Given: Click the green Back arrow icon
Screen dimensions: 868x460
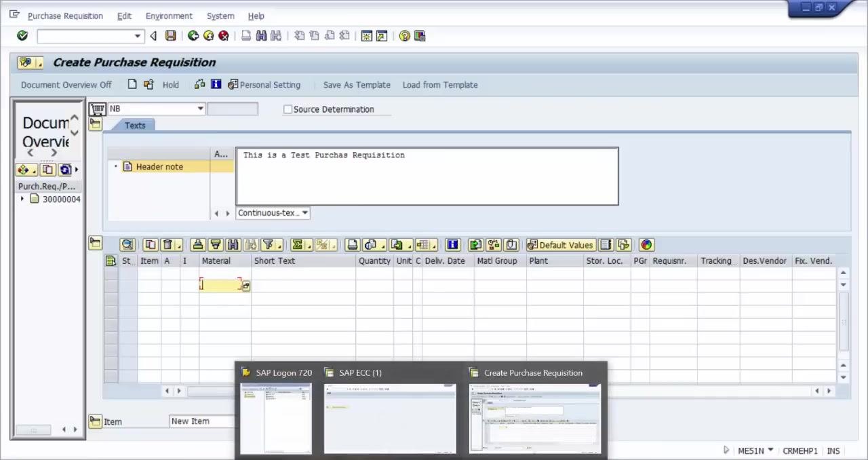Looking at the screenshot, I should [x=193, y=36].
